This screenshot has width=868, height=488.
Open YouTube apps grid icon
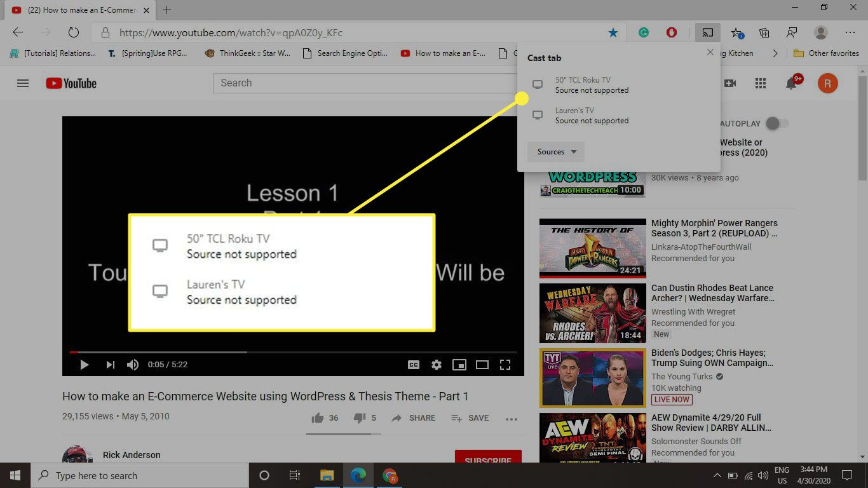[761, 83]
